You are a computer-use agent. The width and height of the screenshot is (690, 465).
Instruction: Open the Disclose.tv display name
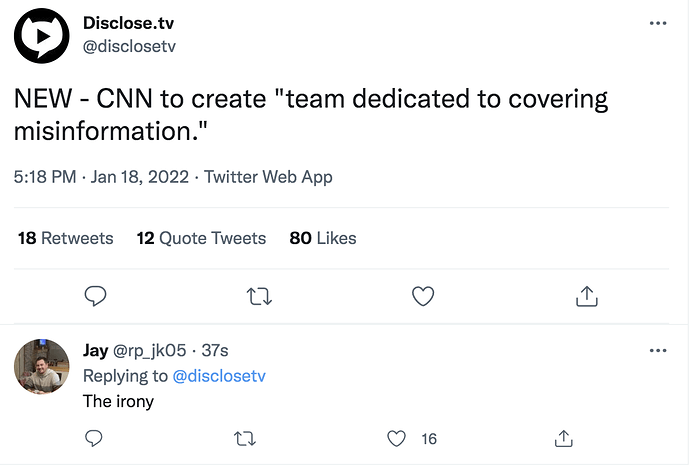coord(137,23)
